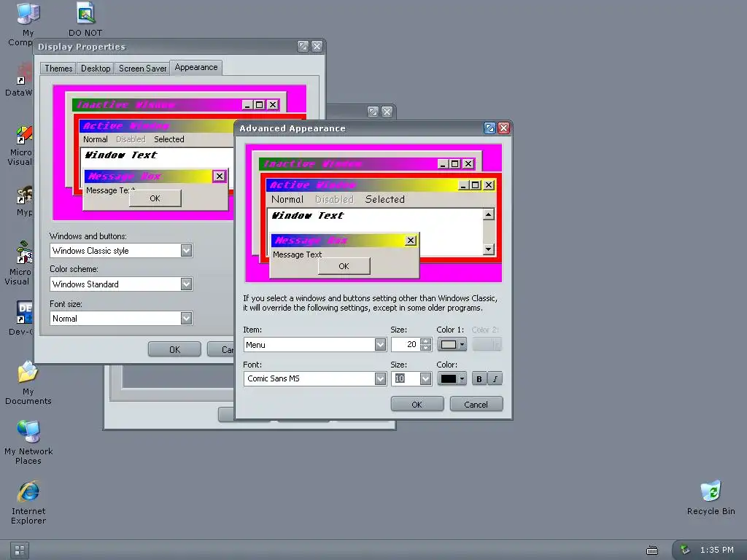Click Inactive Window title in Advanced preview
The image size is (747, 560).
coord(312,164)
